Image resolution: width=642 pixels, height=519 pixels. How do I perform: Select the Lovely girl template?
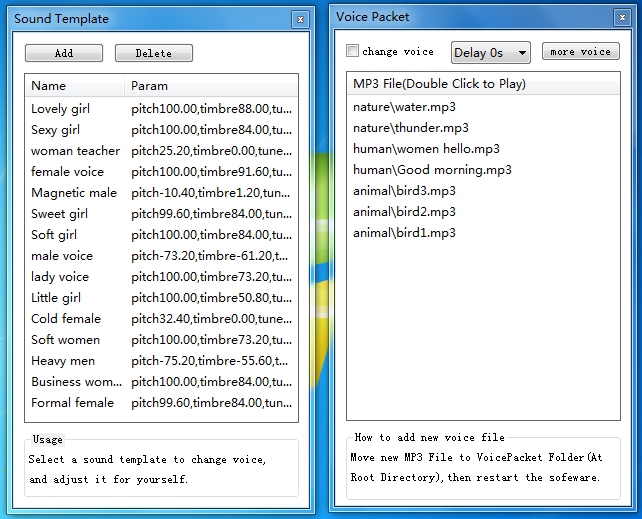coord(161,109)
